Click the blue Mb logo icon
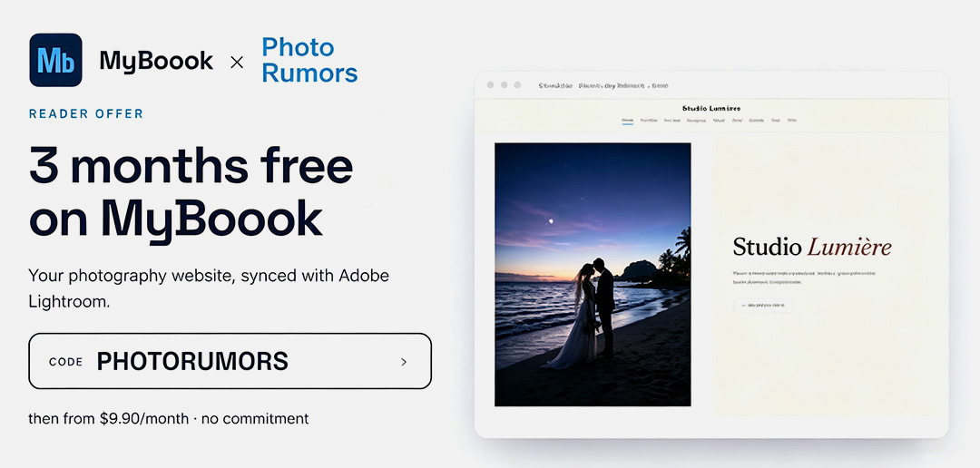980x468 pixels. point(55,60)
